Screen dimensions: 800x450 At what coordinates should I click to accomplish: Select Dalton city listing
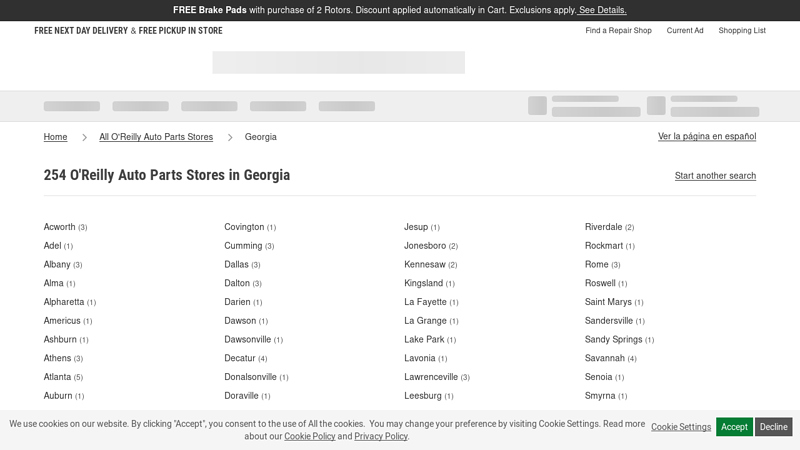(243, 283)
